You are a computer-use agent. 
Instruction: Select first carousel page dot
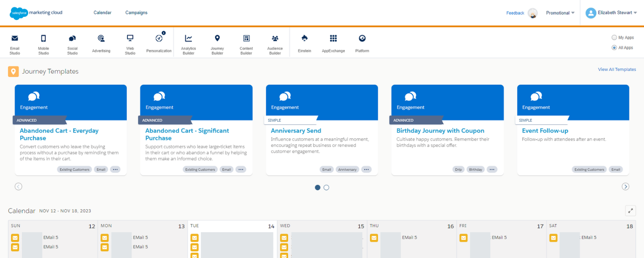[318, 187]
